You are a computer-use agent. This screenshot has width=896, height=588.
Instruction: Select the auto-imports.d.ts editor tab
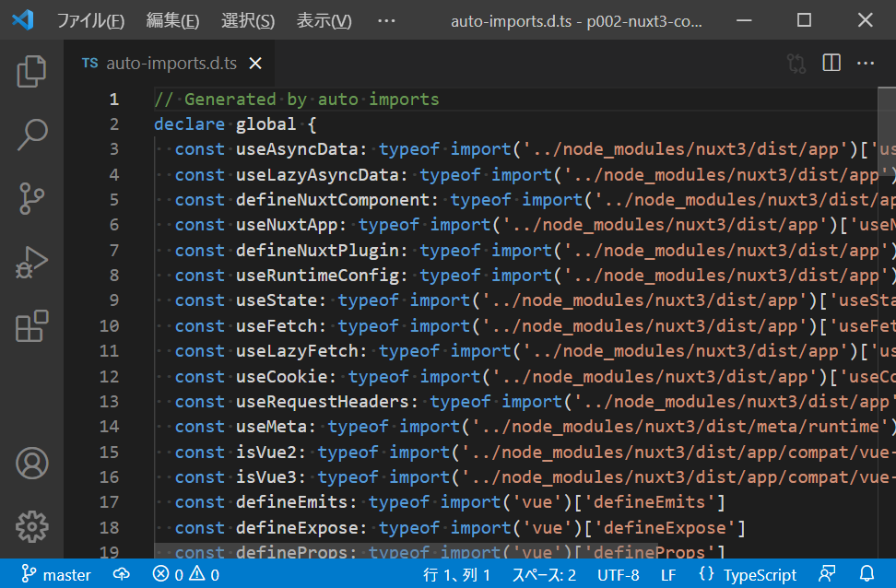pyautogui.click(x=170, y=64)
